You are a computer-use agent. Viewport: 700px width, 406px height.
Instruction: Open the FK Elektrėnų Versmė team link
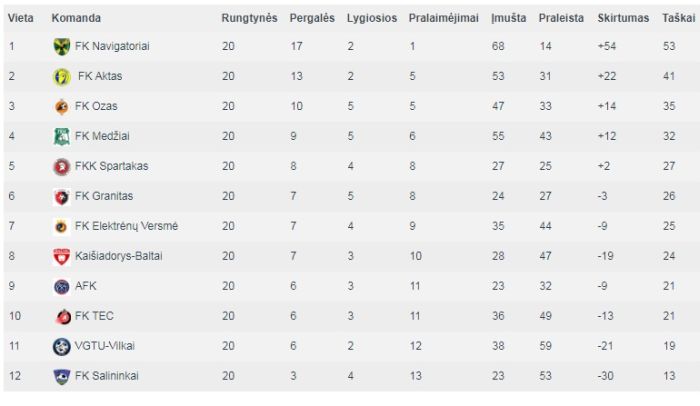pyautogui.click(x=126, y=226)
